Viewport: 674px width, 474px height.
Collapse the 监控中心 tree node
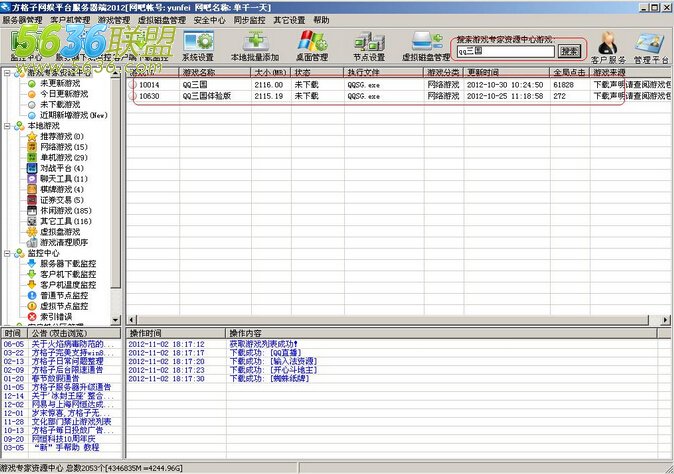(7, 254)
